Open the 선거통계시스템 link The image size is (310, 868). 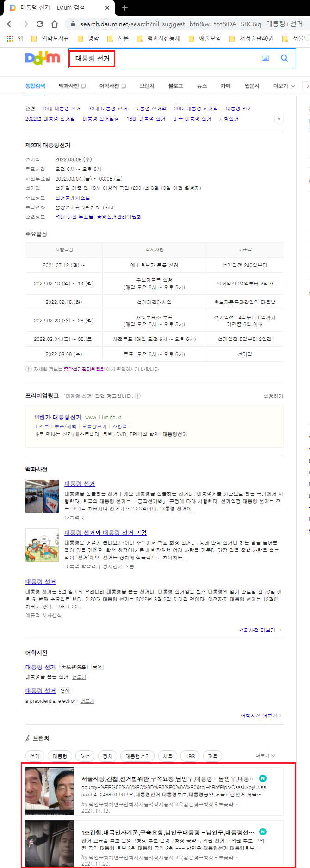[x=73, y=198]
